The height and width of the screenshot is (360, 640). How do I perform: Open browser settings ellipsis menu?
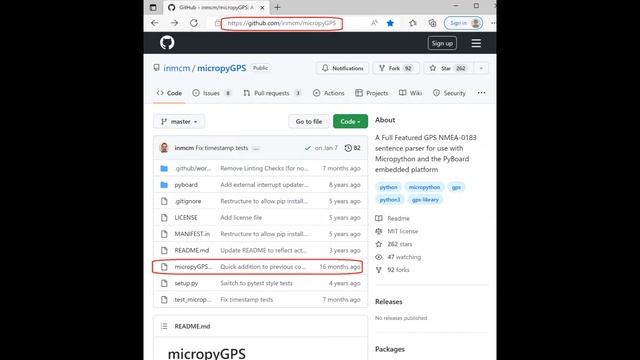(x=493, y=23)
